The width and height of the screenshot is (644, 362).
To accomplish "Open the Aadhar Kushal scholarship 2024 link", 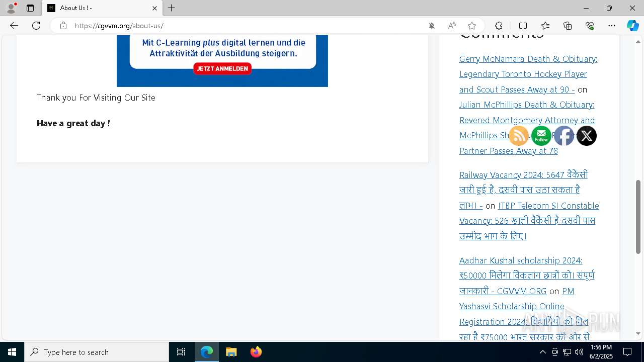I will click(527, 276).
